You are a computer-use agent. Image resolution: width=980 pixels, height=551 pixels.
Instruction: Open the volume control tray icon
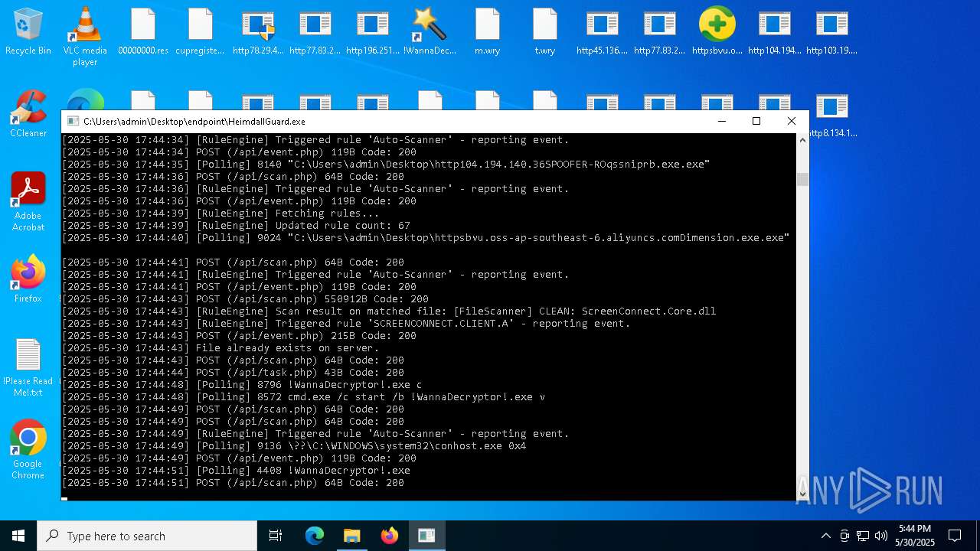pyautogui.click(x=881, y=536)
